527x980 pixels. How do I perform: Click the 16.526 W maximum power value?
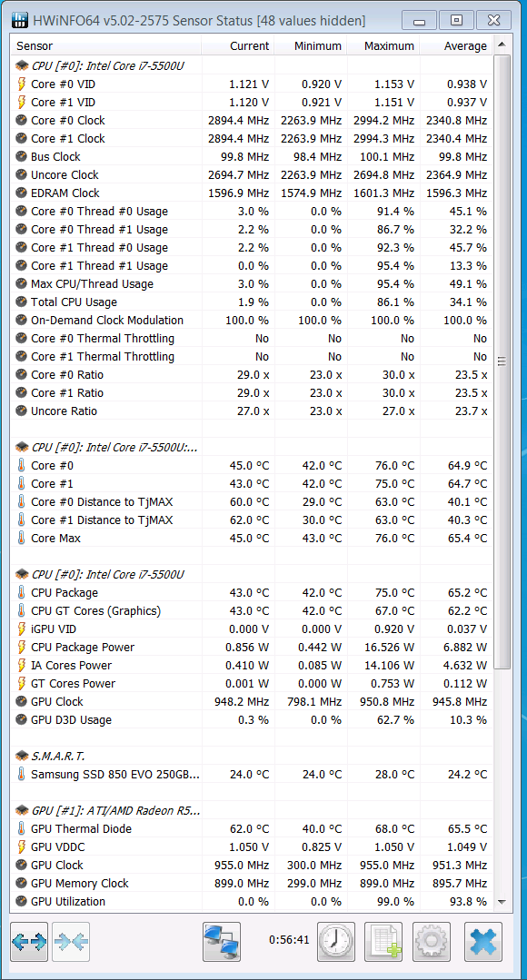388,647
